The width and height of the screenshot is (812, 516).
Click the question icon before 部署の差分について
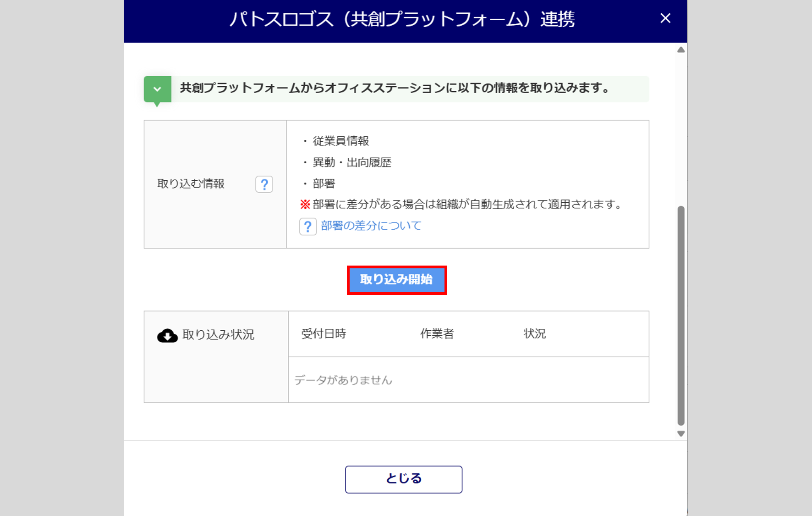tap(308, 227)
